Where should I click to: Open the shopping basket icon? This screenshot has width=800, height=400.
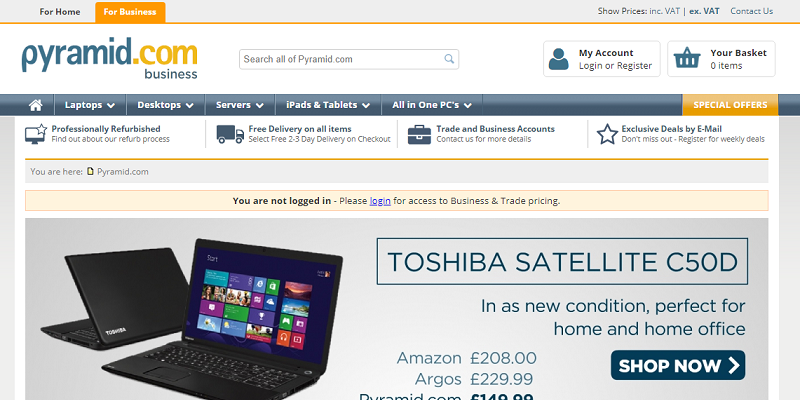tap(687, 58)
